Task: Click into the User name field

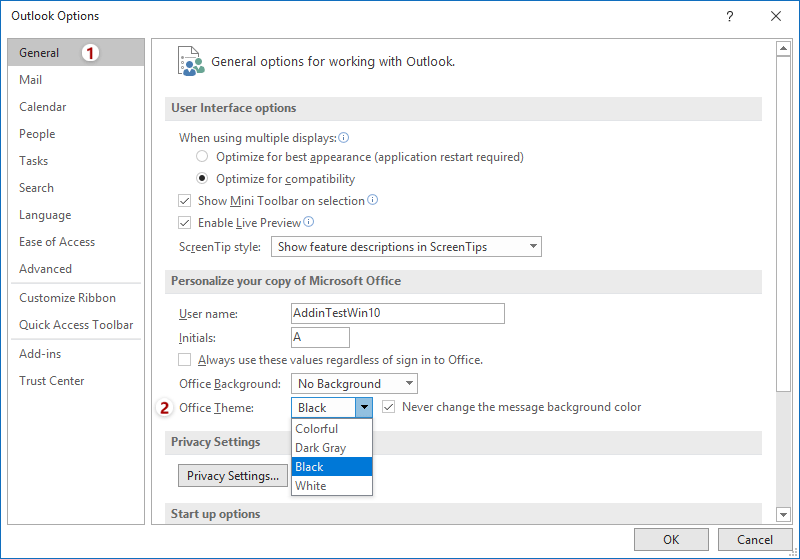Action: pos(397,313)
